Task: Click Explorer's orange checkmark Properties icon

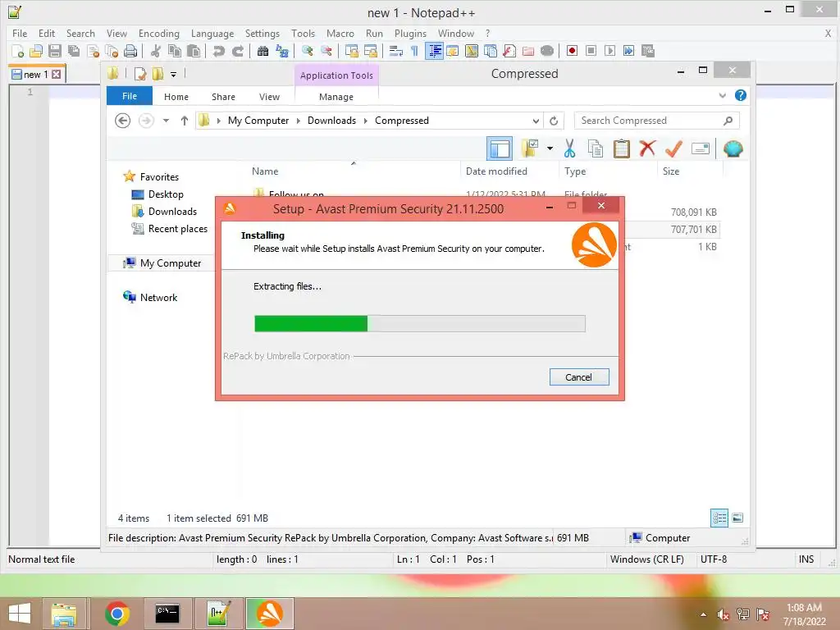Action: point(673,148)
